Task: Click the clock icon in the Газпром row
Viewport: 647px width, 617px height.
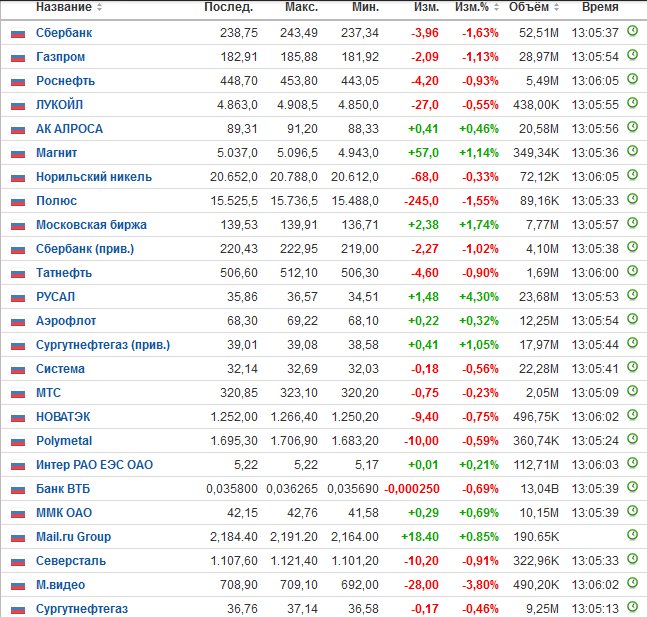Action: tap(632, 54)
